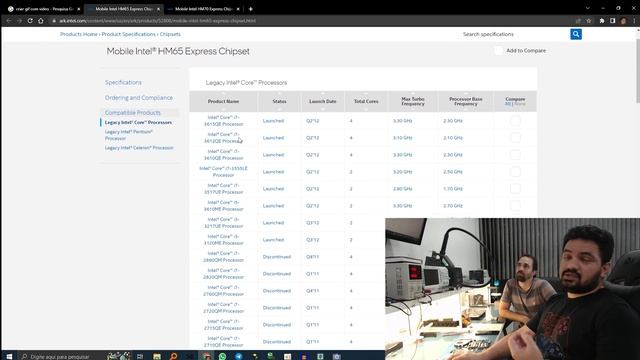This screenshot has height=360, width=640.
Task: Open Telegram from the taskbar
Action: point(238,356)
